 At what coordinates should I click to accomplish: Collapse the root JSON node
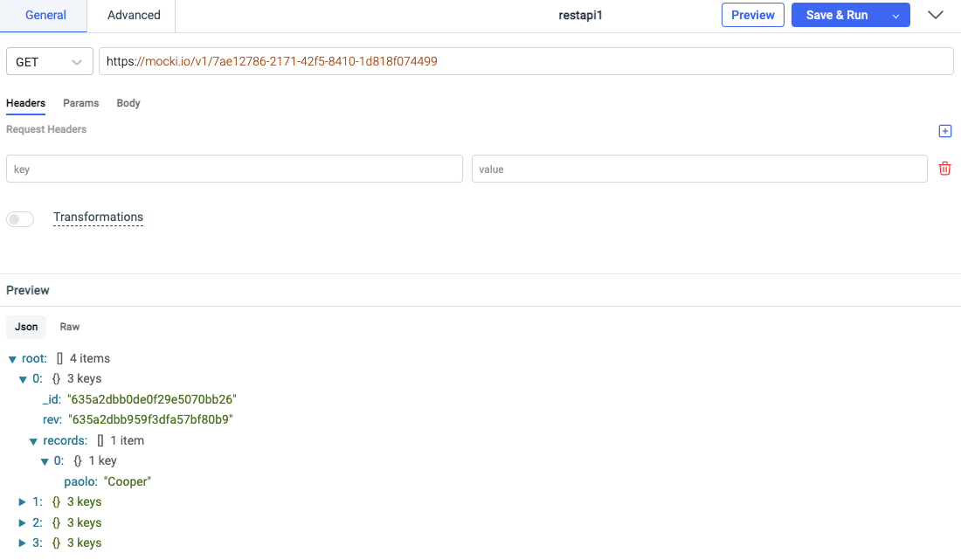(x=12, y=359)
